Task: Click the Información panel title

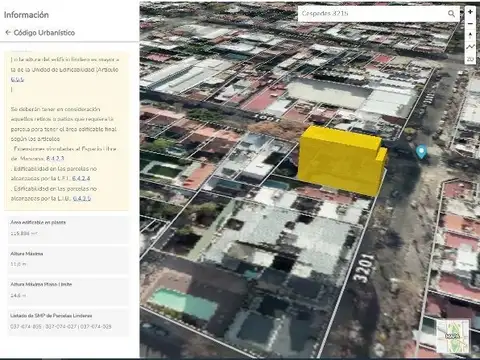Action: pyautogui.click(x=26, y=15)
